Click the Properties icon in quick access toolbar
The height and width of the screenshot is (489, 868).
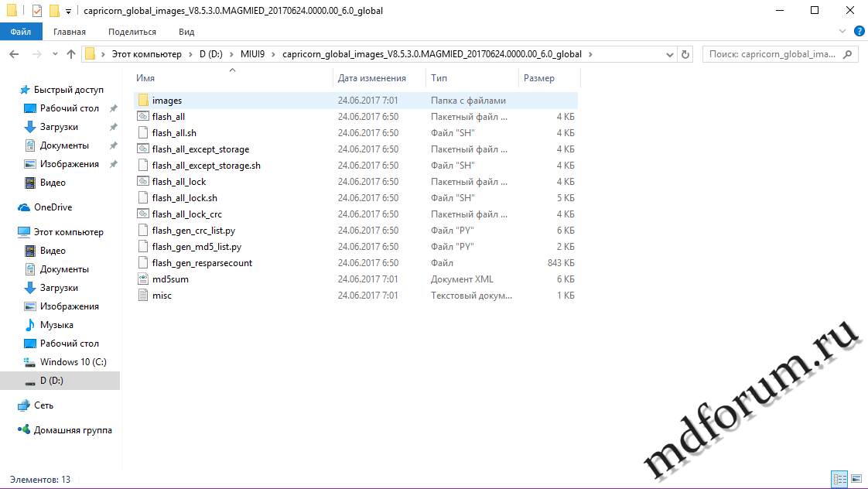coord(37,11)
